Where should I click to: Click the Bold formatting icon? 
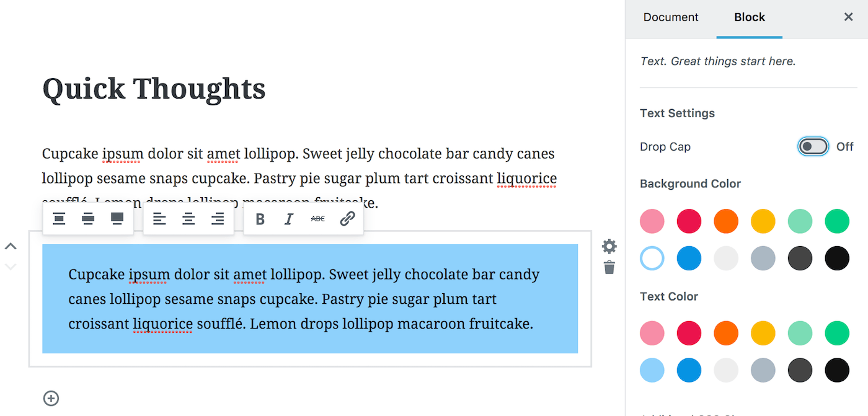point(260,219)
